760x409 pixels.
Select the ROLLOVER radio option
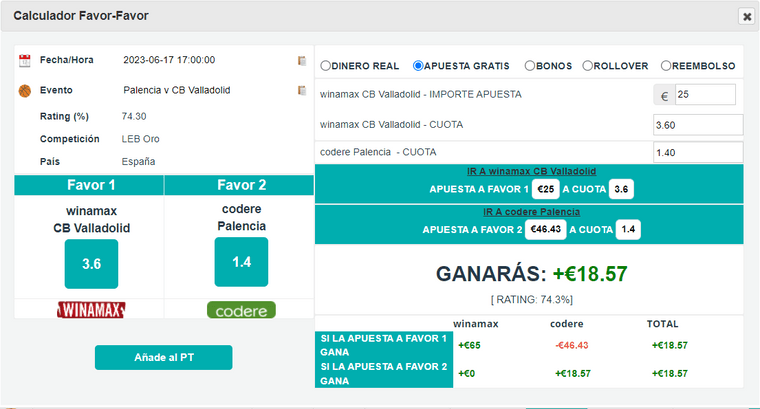587,66
